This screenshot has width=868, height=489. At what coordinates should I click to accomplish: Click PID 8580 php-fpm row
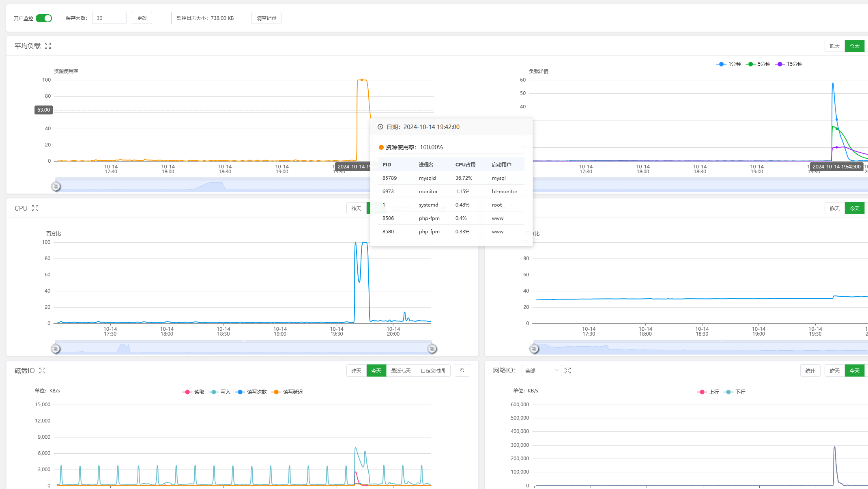coord(451,232)
